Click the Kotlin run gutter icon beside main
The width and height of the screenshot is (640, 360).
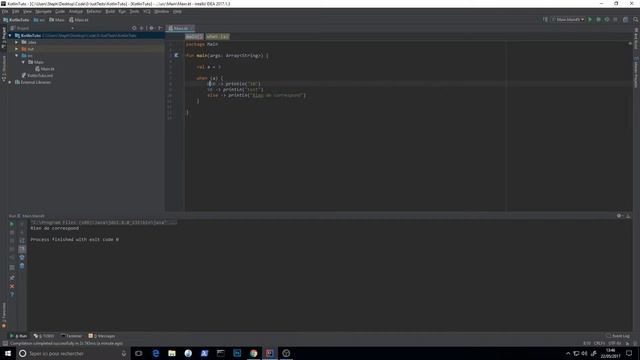[x=176, y=55]
